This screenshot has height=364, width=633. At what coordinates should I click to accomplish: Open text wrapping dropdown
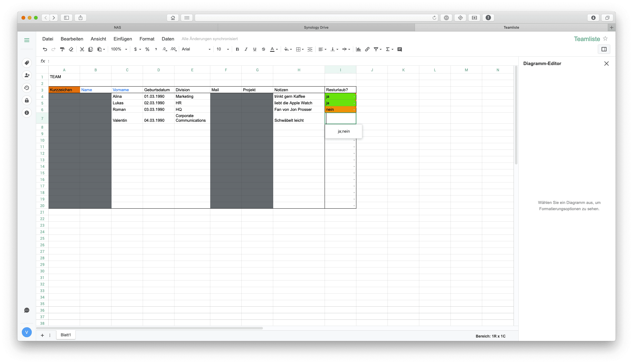click(346, 49)
